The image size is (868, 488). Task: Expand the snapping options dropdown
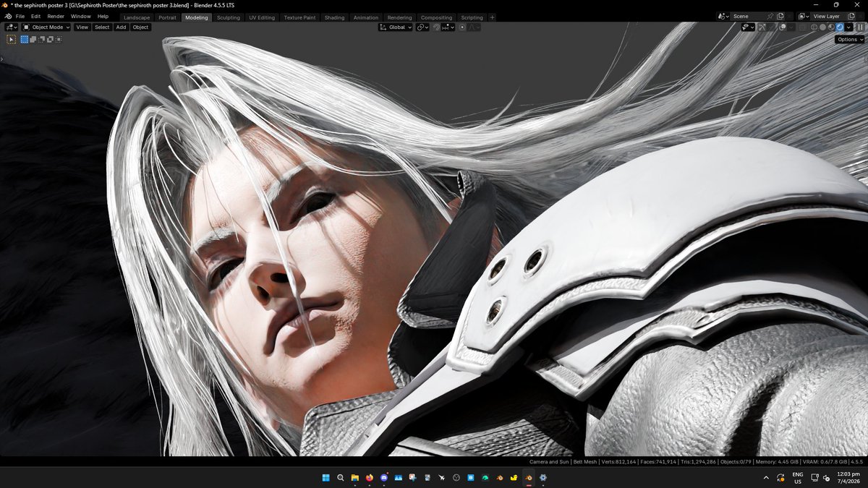click(448, 27)
